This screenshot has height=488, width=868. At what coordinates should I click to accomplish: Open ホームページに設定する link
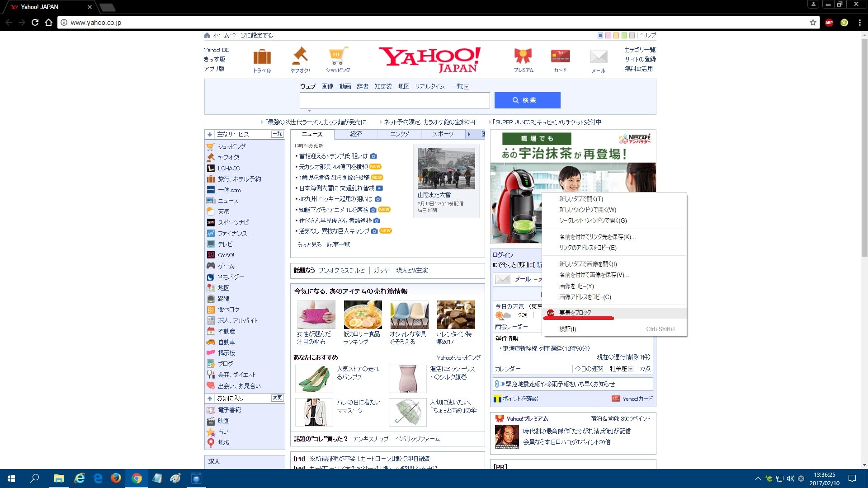[243, 35]
